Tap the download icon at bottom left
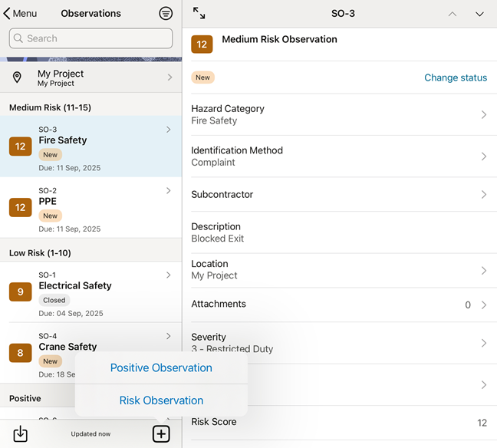 [21, 433]
